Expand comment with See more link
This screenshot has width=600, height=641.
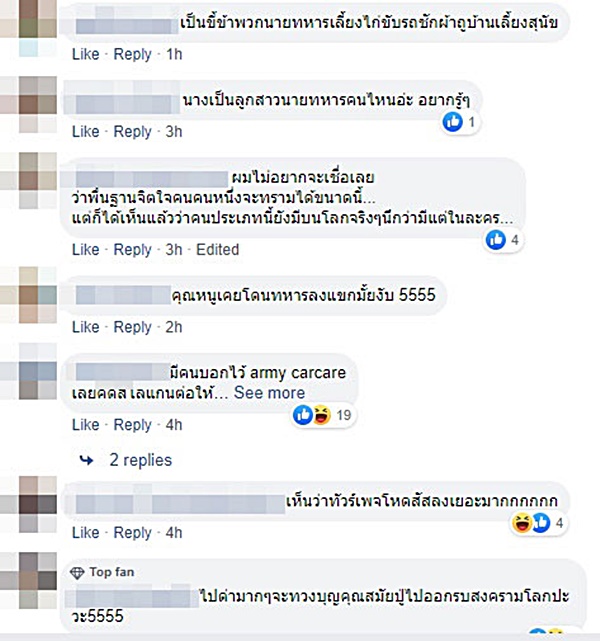point(269,393)
